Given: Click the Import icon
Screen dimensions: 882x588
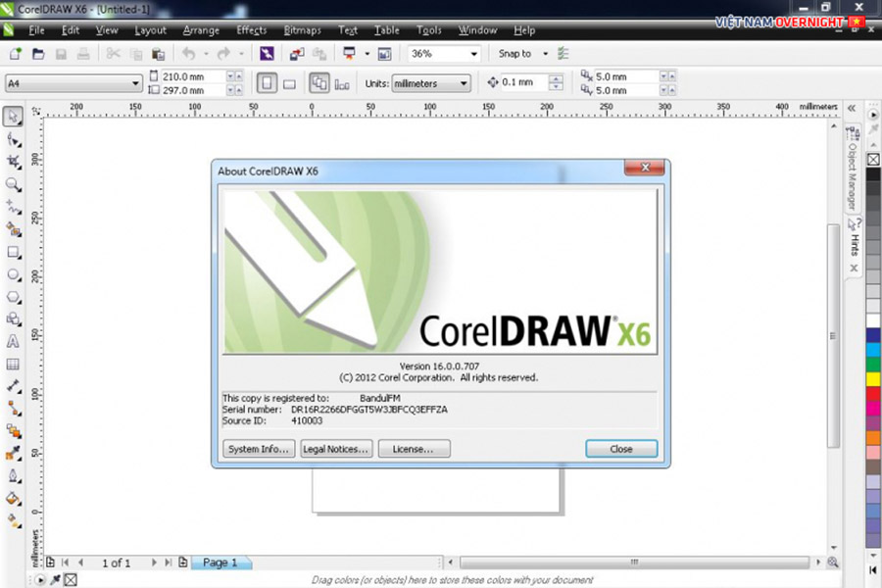Looking at the screenshot, I should click(297, 54).
